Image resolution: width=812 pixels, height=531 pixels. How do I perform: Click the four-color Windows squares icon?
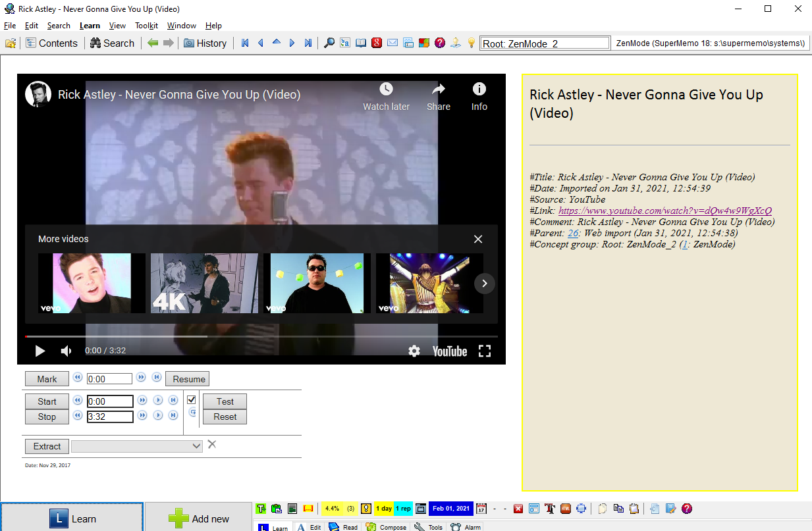point(424,43)
